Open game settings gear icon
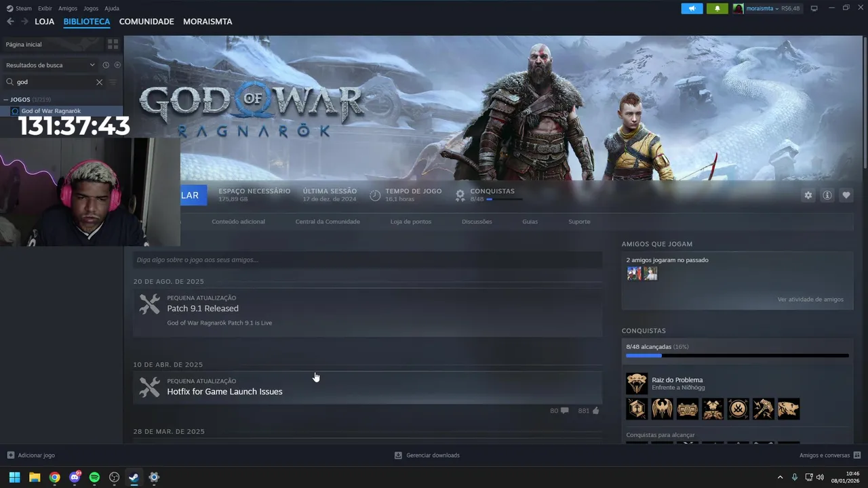 [x=808, y=195]
